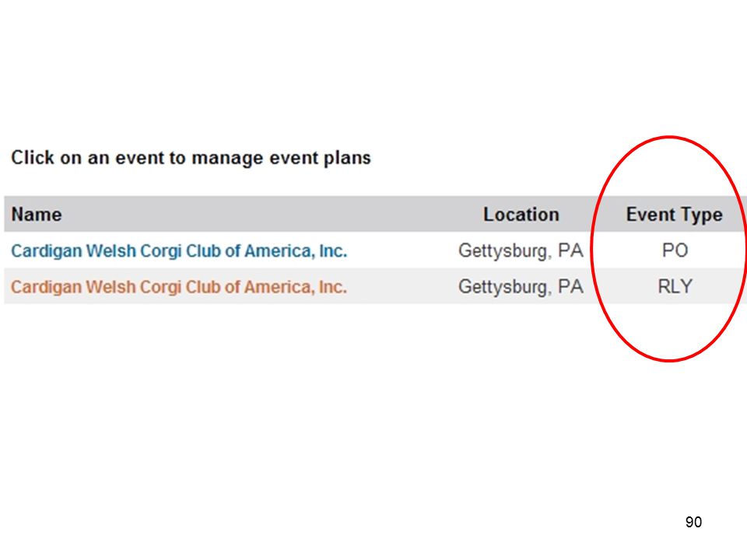Manage event plans for the PO event
747x560 pixels.
click(x=179, y=250)
